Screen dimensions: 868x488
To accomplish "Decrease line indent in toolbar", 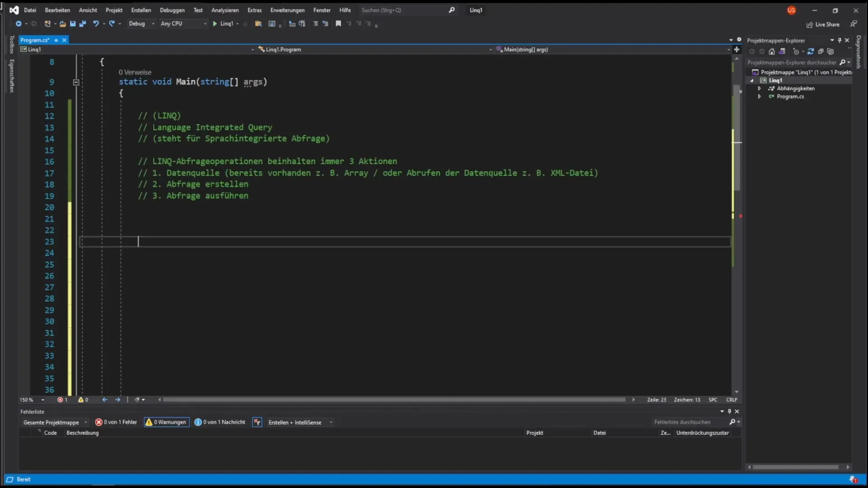I will tap(316, 23).
